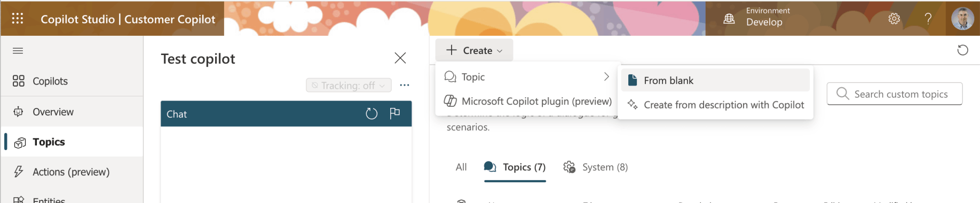
Task: Switch to the System (8) tab
Action: (x=596, y=167)
